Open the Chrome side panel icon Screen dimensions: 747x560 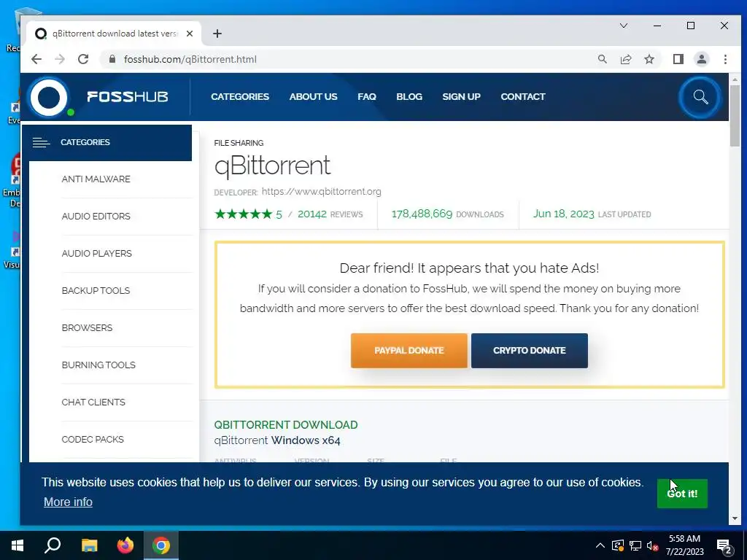(678, 59)
